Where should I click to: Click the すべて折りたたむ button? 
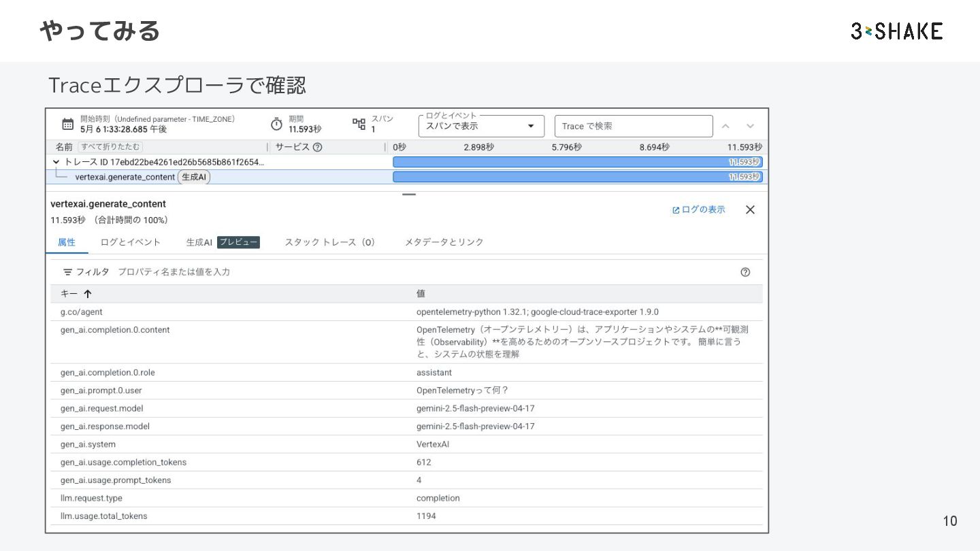(x=110, y=147)
